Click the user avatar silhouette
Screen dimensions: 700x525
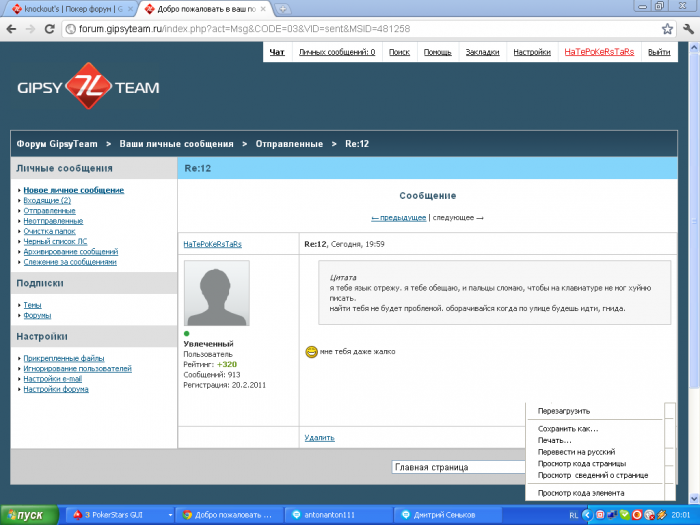click(x=217, y=293)
